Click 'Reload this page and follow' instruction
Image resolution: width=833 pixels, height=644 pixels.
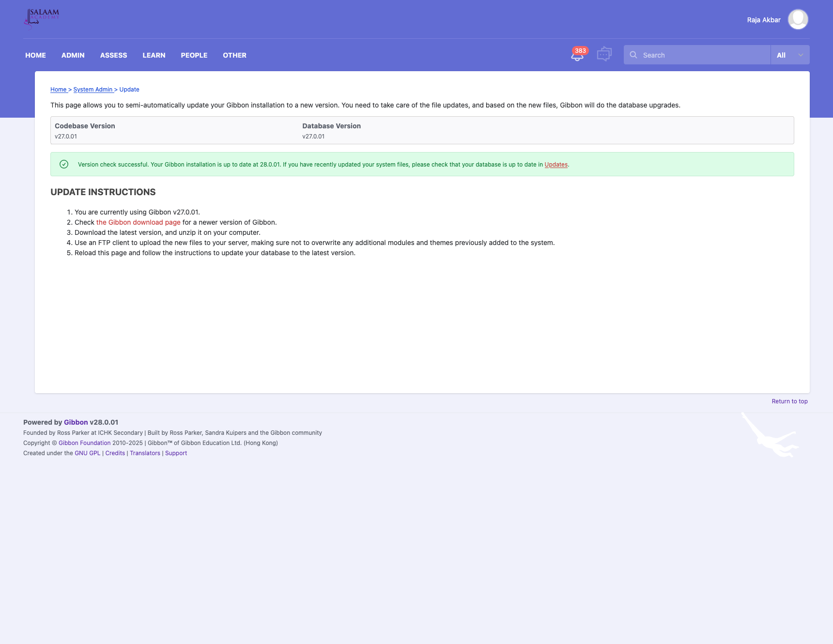point(215,253)
